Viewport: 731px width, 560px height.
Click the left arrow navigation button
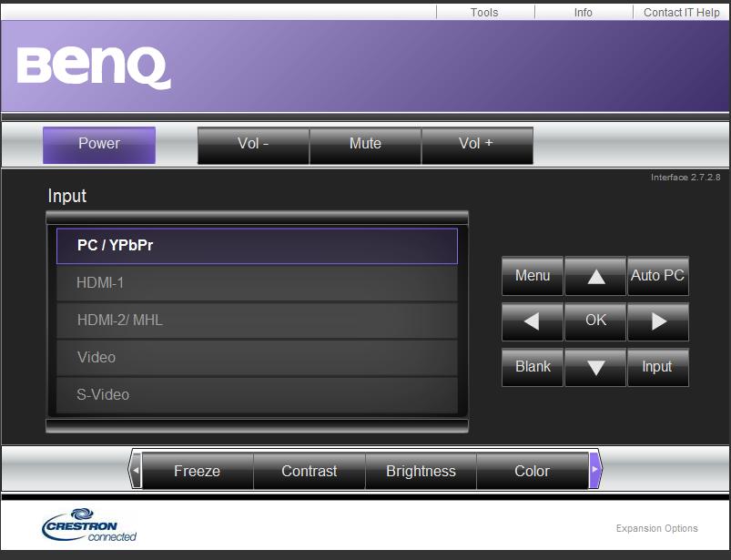(x=533, y=321)
